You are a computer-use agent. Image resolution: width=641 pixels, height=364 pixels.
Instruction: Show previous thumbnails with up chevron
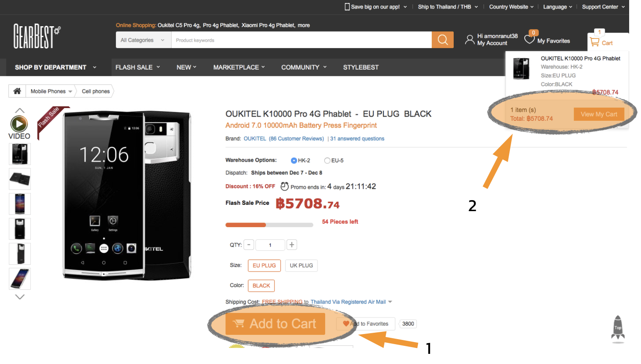[20, 110]
